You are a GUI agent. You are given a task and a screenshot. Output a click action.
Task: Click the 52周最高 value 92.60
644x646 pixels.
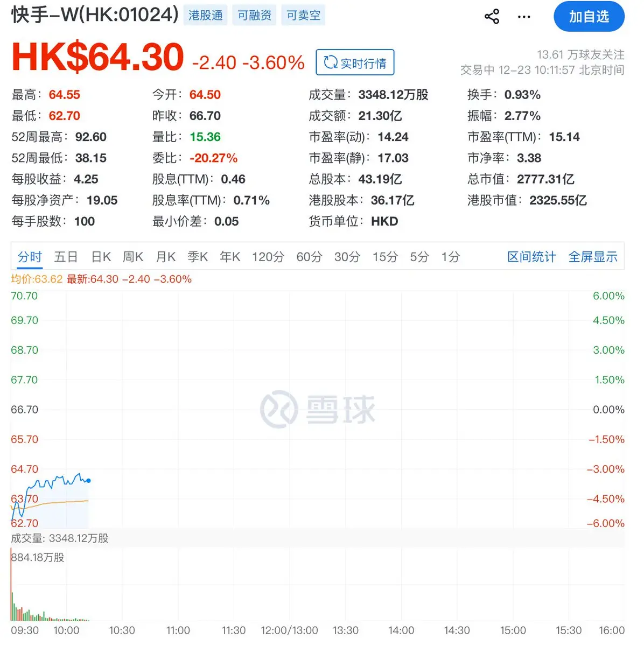[x=90, y=137]
